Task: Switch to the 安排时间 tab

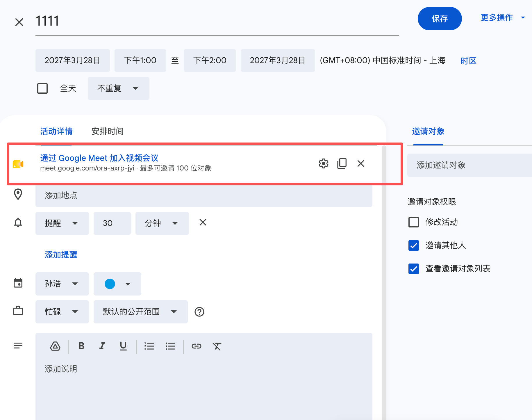Action: 108,131
